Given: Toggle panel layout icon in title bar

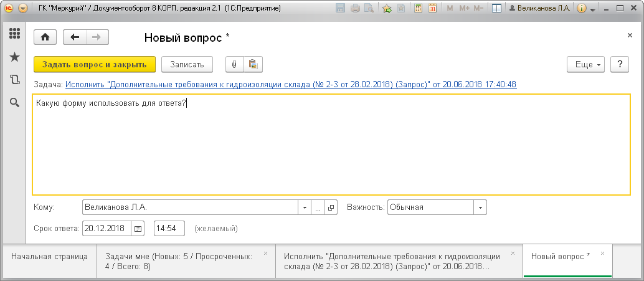Looking at the screenshot, I should point(496,8).
